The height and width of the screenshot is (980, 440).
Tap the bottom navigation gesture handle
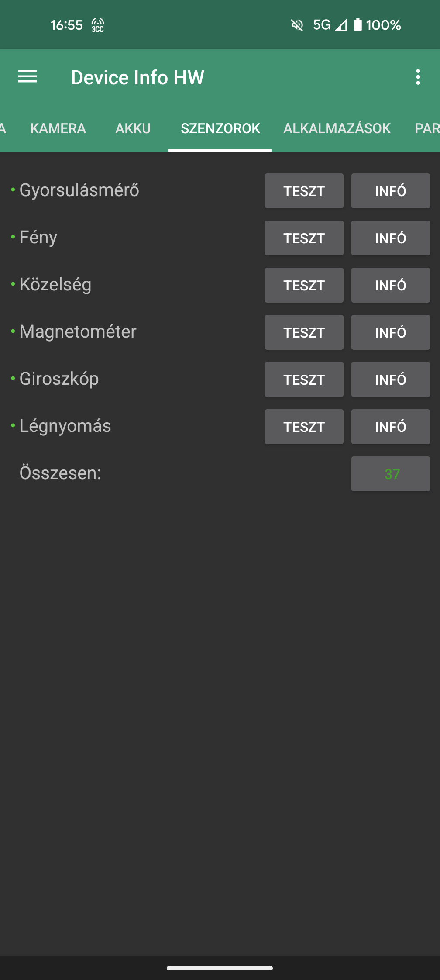[x=220, y=968]
